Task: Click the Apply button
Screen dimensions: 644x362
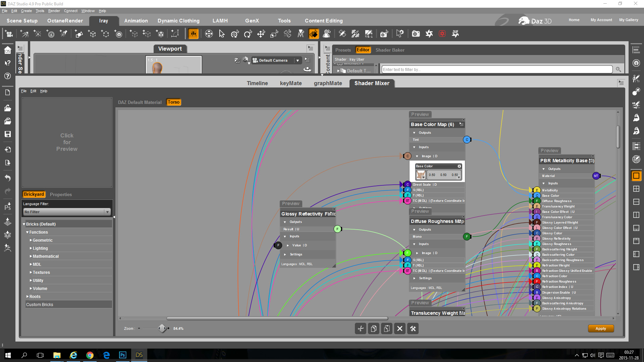Action: [x=600, y=328]
